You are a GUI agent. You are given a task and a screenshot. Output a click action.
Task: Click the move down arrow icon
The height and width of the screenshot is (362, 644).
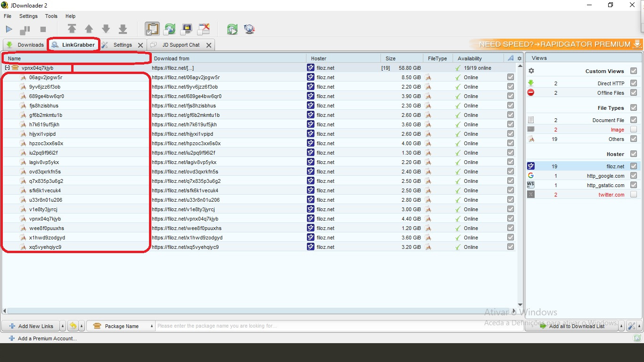pos(106,29)
